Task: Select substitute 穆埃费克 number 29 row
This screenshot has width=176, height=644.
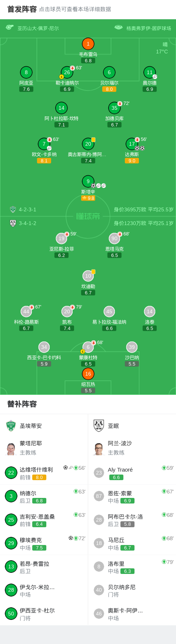Action: (44, 543)
